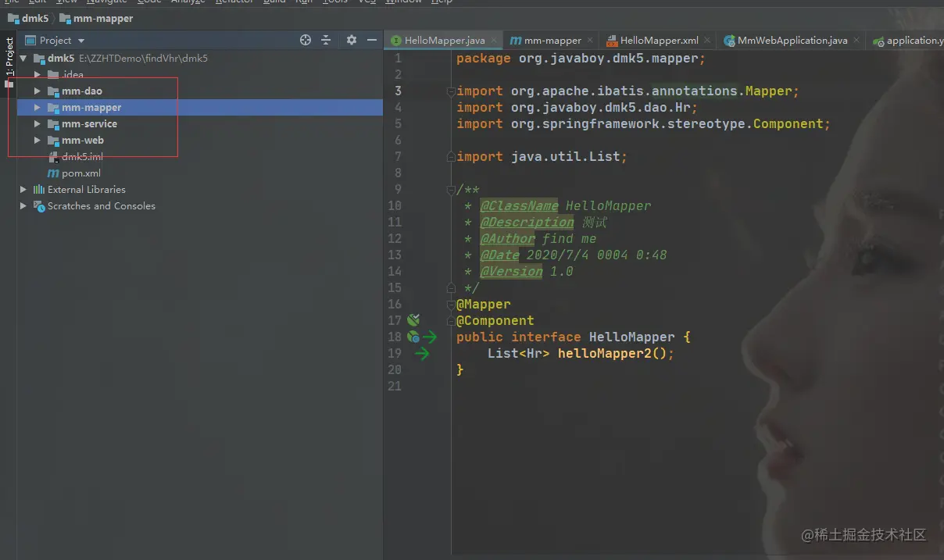Click the @Mapper annotation on line 16
Image resolution: width=944 pixels, height=560 pixels.
click(484, 305)
